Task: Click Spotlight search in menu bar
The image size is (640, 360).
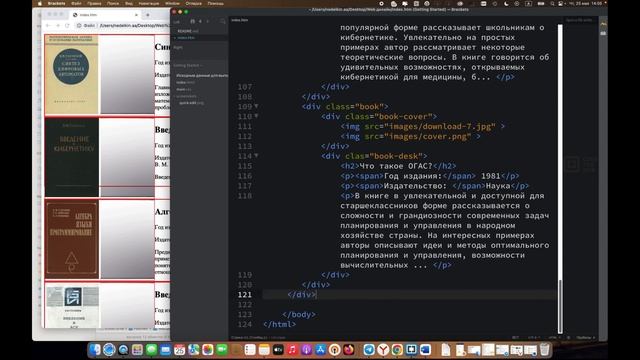Action: click(552, 3)
